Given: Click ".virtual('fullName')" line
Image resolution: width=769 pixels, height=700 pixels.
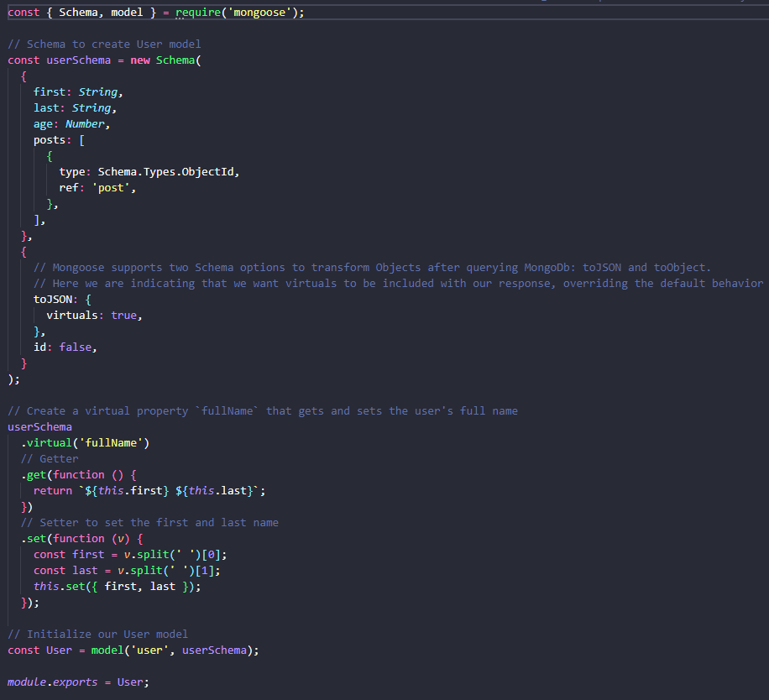Looking at the screenshot, I should [85, 443].
